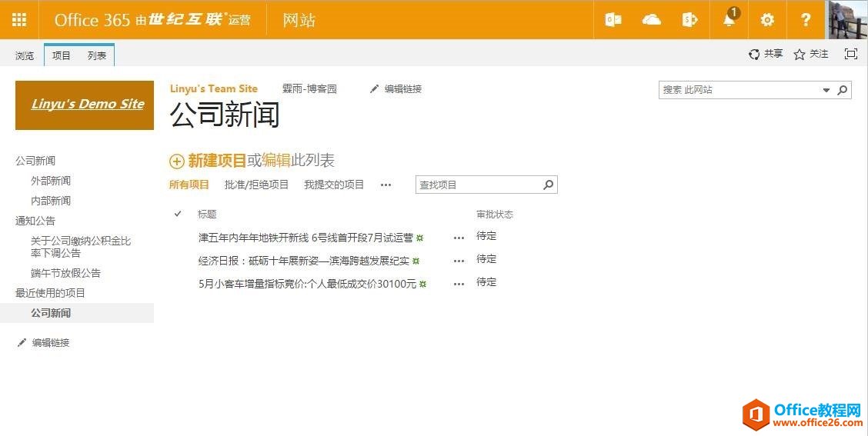
Task: Open the help question mark
Action: pyautogui.click(x=806, y=20)
